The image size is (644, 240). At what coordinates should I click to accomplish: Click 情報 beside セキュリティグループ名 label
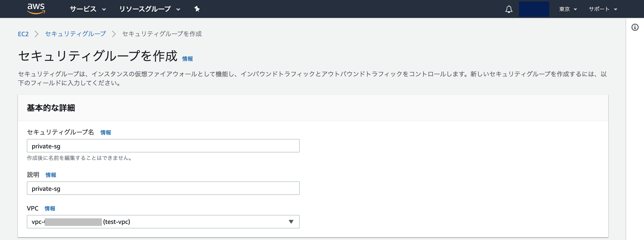click(x=105, y=133)
